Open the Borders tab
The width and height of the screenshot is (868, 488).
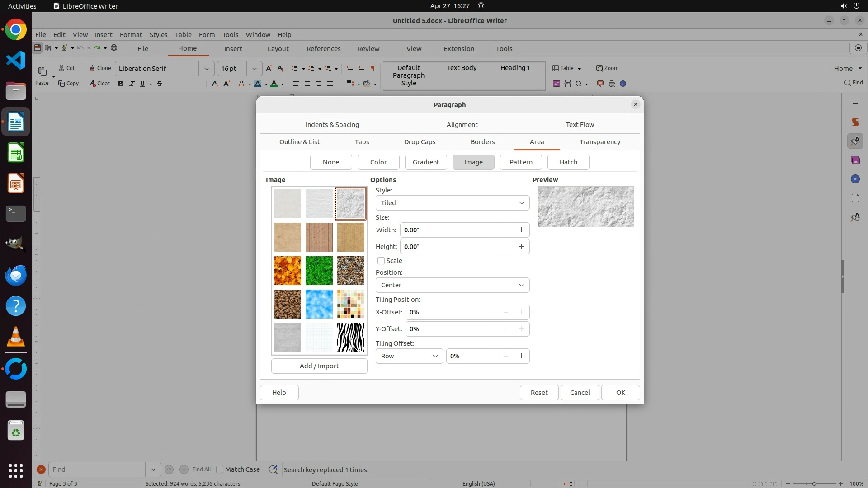[x=482, y=142]
